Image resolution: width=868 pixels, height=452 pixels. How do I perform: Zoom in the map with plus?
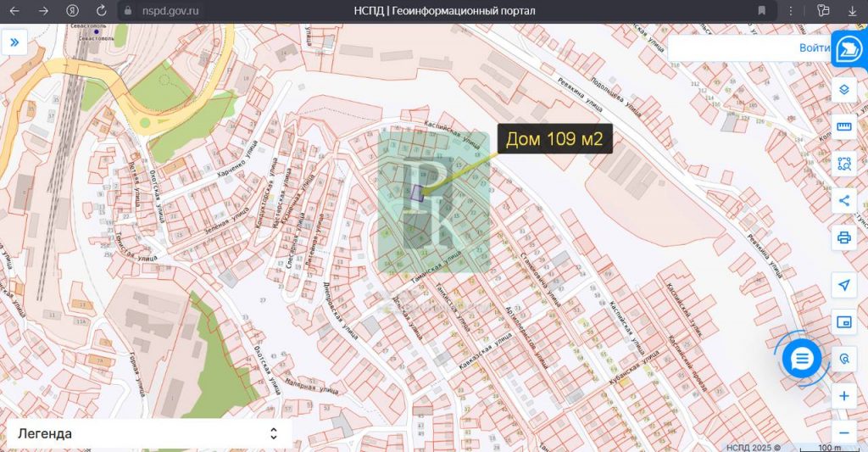point(844,396)
